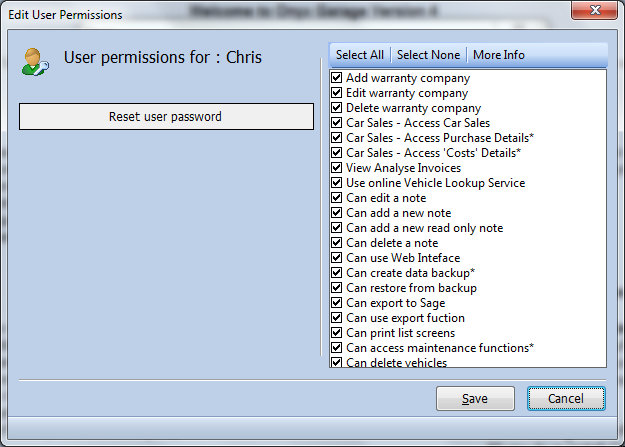Toggle Can restore from backup checkbox
The width and height of the screenshot is (625, 447).
(x=336, y=287)
